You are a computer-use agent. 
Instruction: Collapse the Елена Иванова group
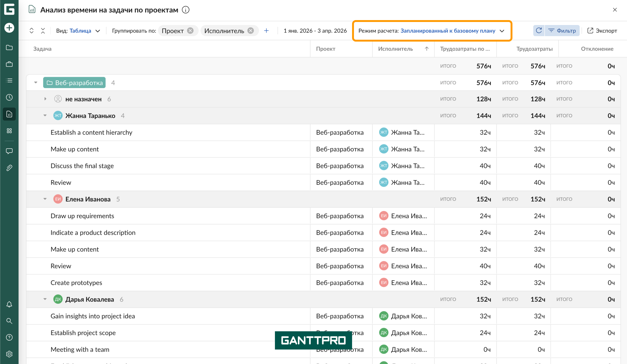45,199
